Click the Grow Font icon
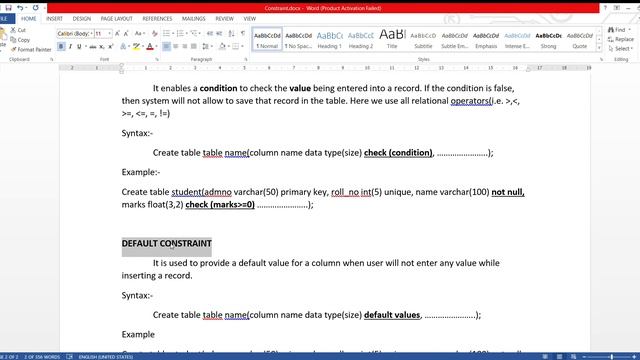The width and height of the screenshot is (640, 360). [117, 33]
